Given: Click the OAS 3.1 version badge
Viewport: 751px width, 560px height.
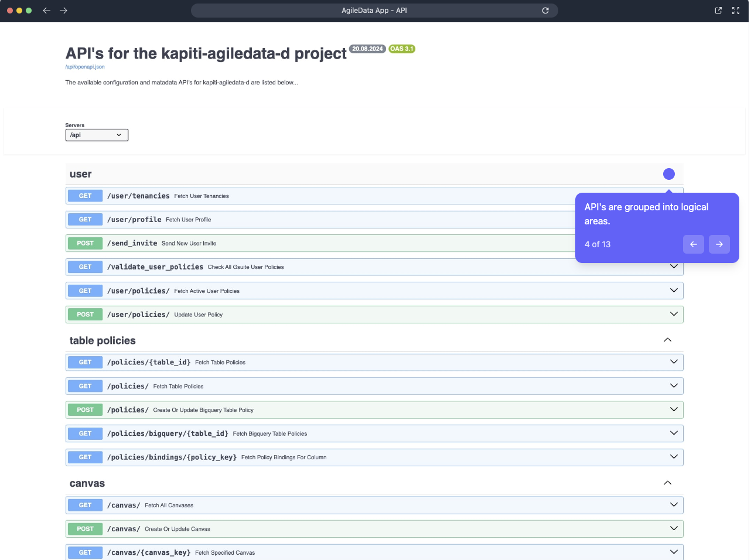Looking at the screenshot, I should click(x=402, y=49).
